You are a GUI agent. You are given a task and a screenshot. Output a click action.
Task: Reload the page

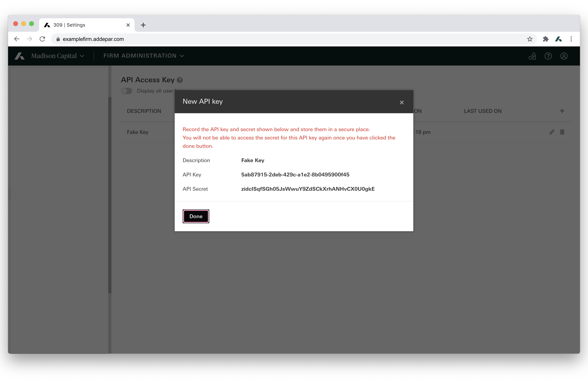pyautogui.click(x=42, y=39)
